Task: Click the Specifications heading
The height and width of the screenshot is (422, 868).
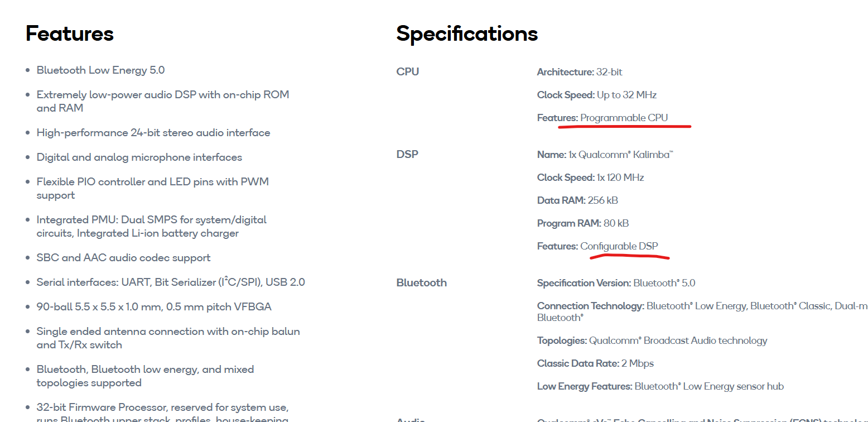Action: coord(467,33)
